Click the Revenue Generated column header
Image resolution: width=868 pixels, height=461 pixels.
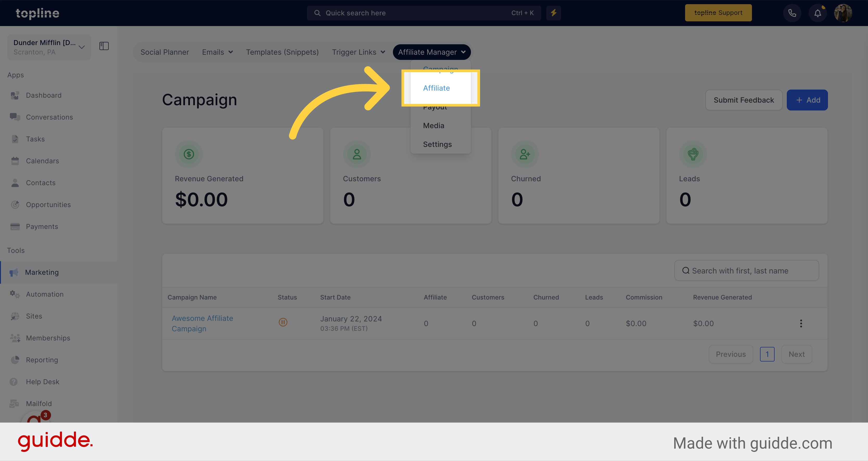pyautogui.click(x=722, y=297)
